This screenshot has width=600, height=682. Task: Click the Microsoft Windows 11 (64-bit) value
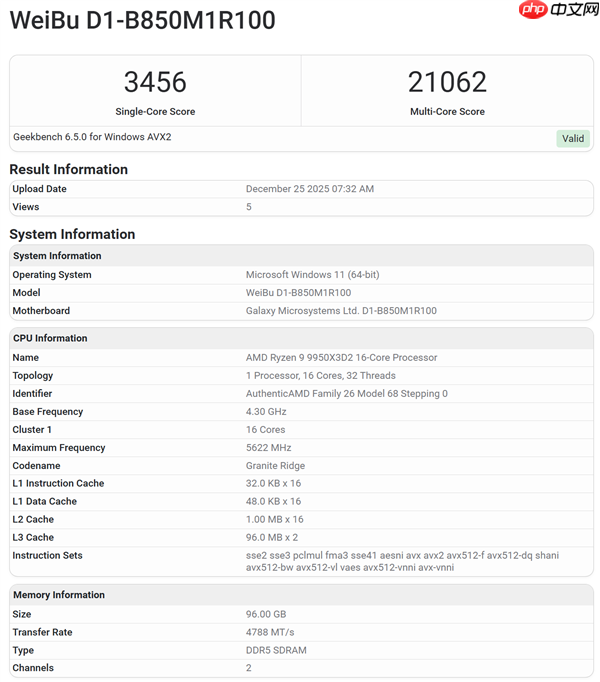[x=312, y=274]
